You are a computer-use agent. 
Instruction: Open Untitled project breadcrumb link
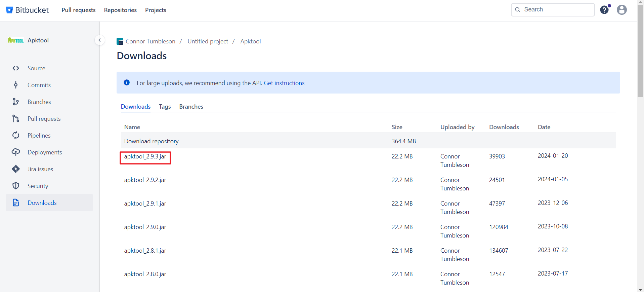pyautogui.click(x=208, y=41)
